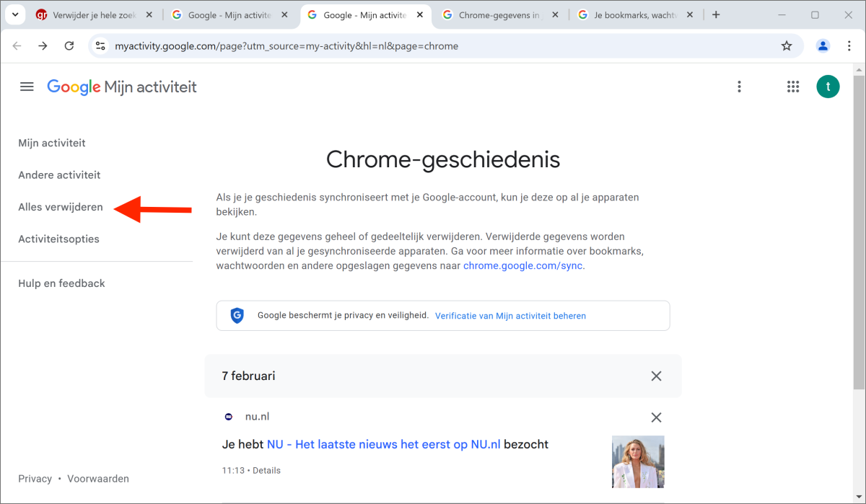Viewport: 866px width, 504px height.
Task: Select "Alles verwijderen" in the sidebar
Action: point(61,207)
